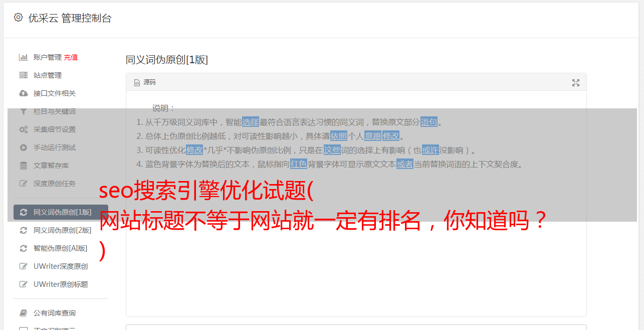Toggle fullscreen expand icon in editor
The width and height of the screenshot is (644, 330).
tap(576, 83)
